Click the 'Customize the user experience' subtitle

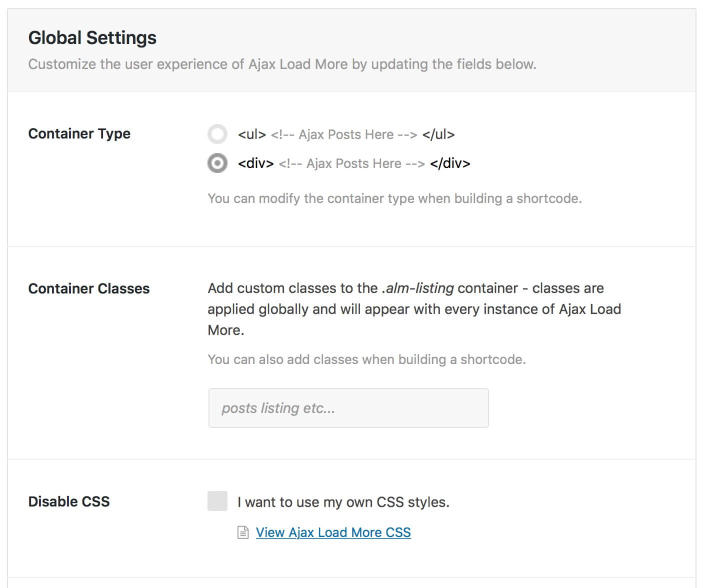(x=282, y=64)
